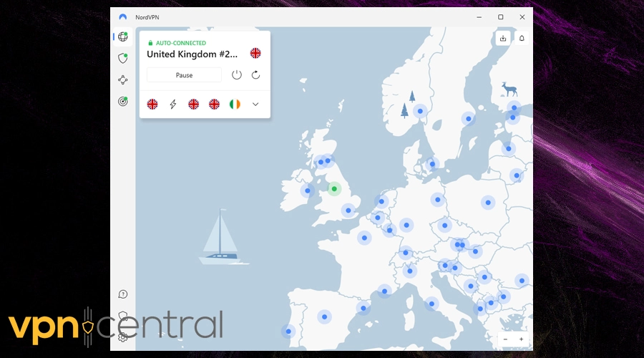Open Meshnet from the sidebar

[123, 79]
